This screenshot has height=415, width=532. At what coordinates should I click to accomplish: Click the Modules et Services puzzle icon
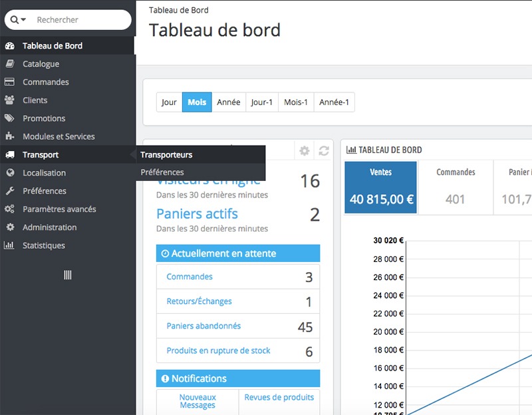pos(9,136)
